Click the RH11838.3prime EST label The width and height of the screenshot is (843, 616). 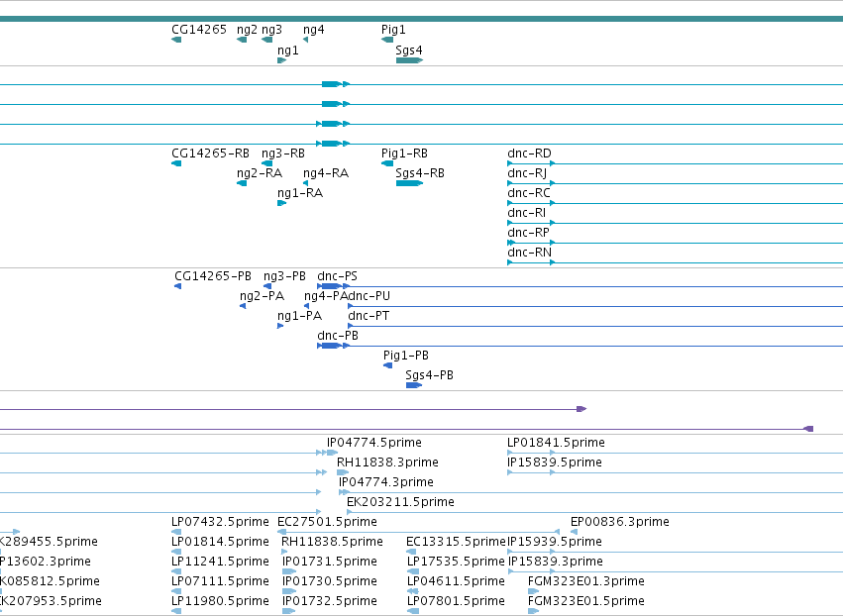[387, 462]
